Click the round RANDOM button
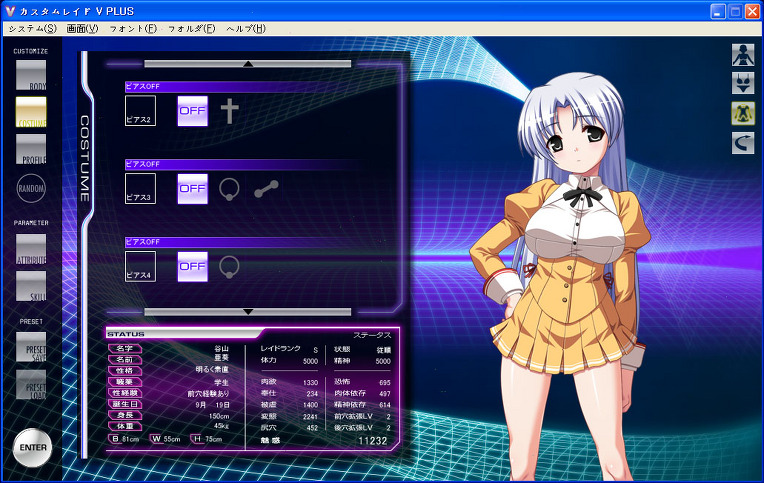Screen dimensions: 764x483 point(31,188)
